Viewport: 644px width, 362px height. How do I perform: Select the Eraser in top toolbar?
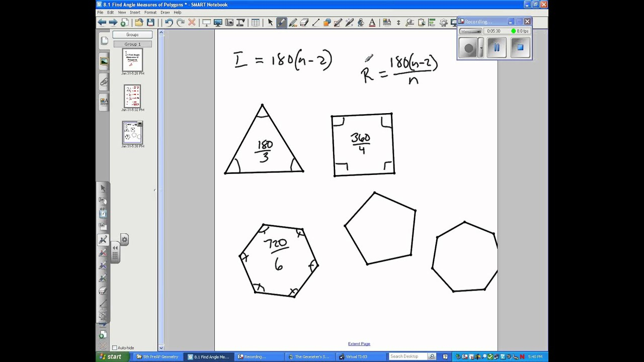304,23
